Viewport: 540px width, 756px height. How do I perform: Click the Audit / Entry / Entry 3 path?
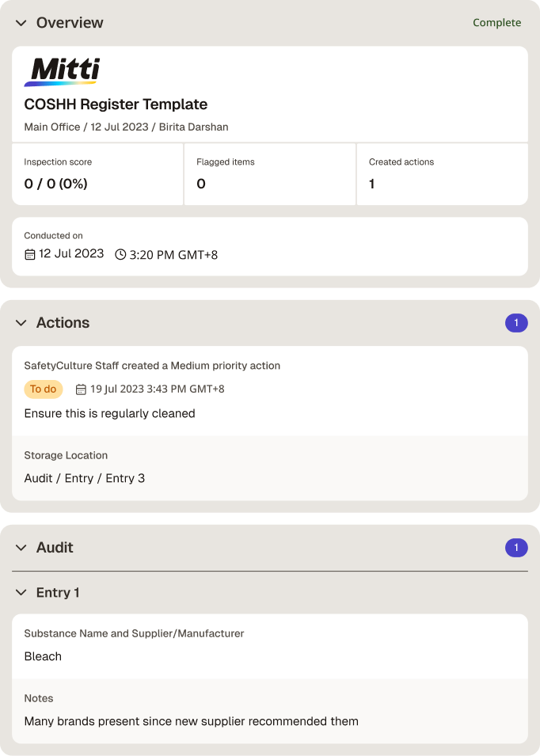click(85, 478)
